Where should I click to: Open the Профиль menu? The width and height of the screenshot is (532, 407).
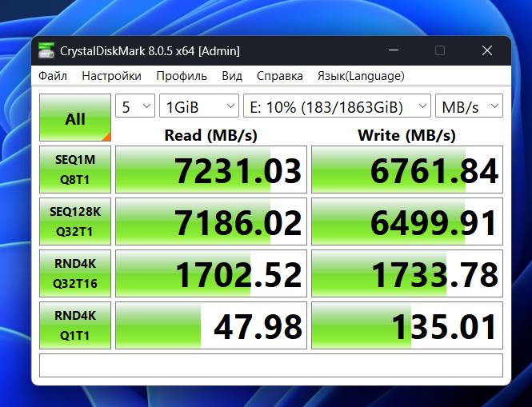click(x=182, y=76)
